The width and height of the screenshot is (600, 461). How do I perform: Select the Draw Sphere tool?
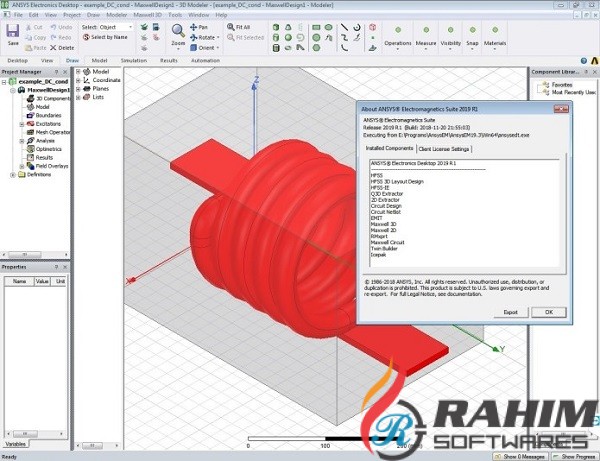pos(288,37)
